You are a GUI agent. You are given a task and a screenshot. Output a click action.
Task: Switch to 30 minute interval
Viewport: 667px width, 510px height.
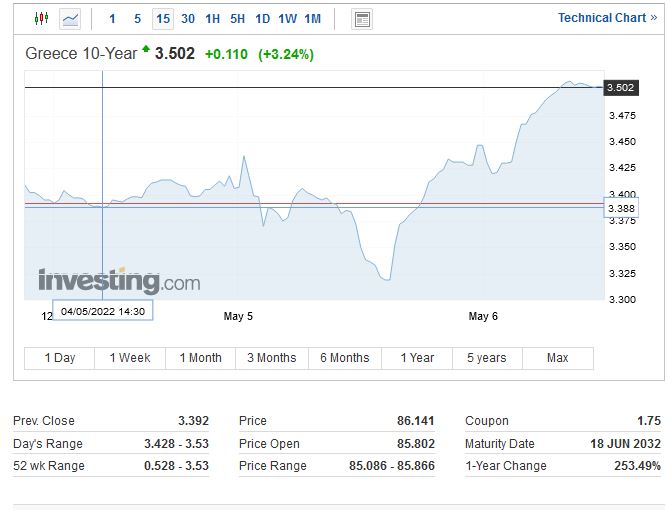coord(188,19)
